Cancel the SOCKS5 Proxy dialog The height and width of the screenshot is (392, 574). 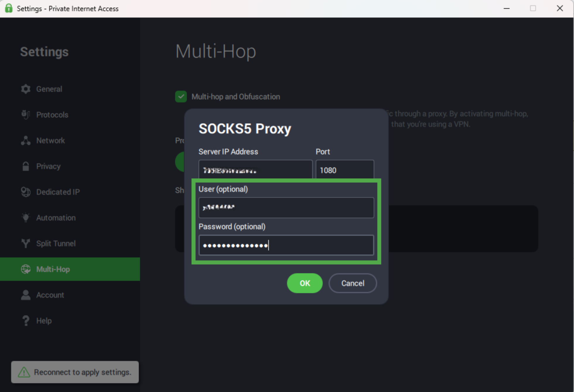353,283
